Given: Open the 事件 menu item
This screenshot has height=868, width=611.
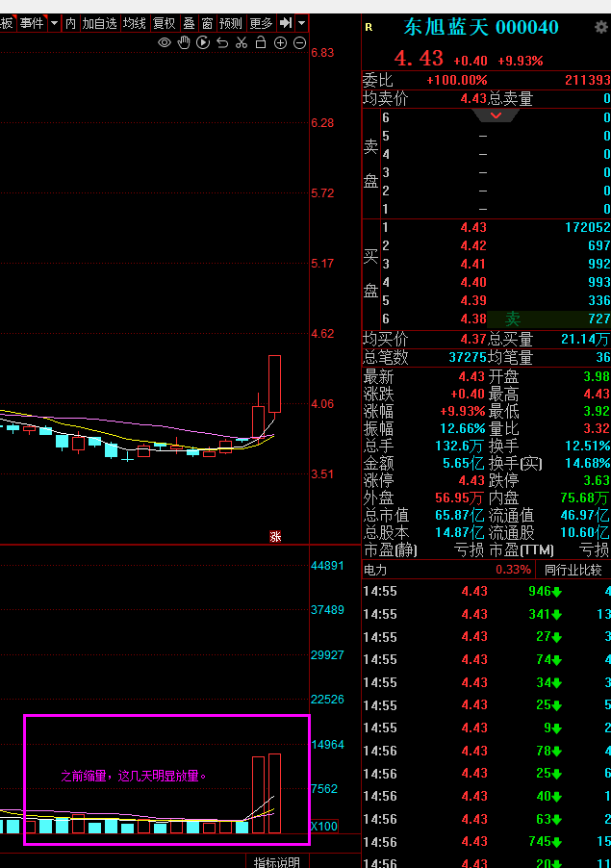Looking at the screenshot, I should (x=32, y=23).
